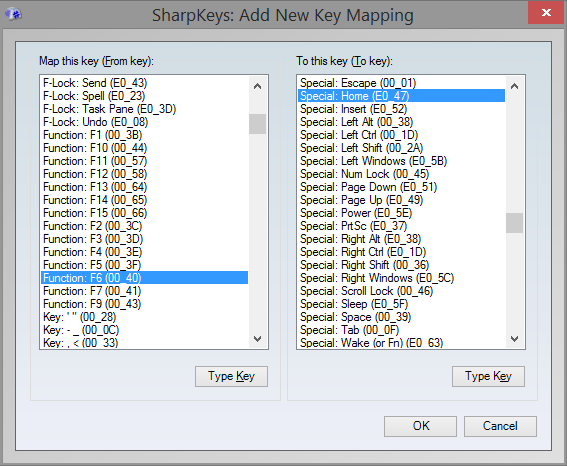This screenshot has height=466, width=567.
Task: Select Special: Left Alt (00_38)
Action: pos(401,122)
